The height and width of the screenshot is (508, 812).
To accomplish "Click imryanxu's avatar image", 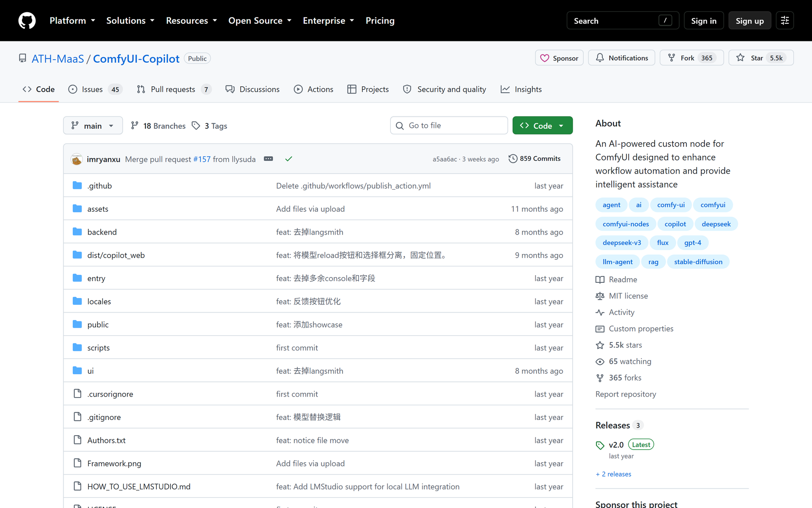I will [77, 159].
